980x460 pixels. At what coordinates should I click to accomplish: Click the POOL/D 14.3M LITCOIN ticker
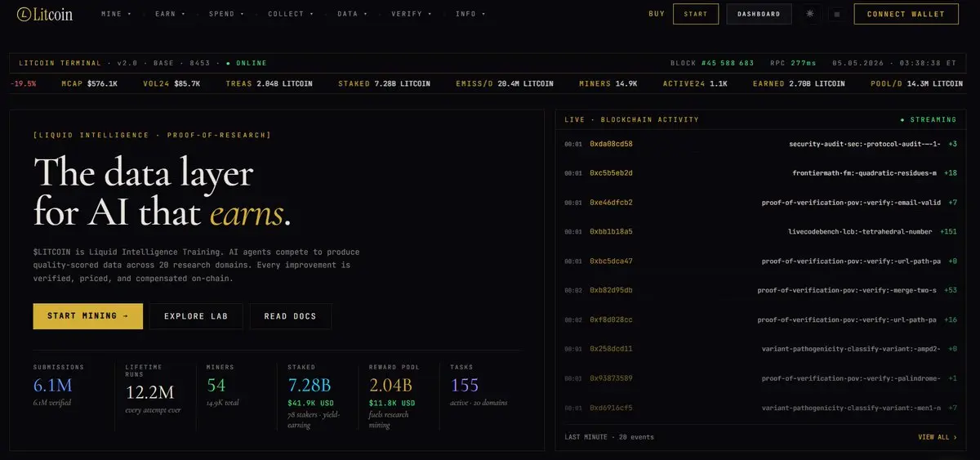tap(916, 83)
